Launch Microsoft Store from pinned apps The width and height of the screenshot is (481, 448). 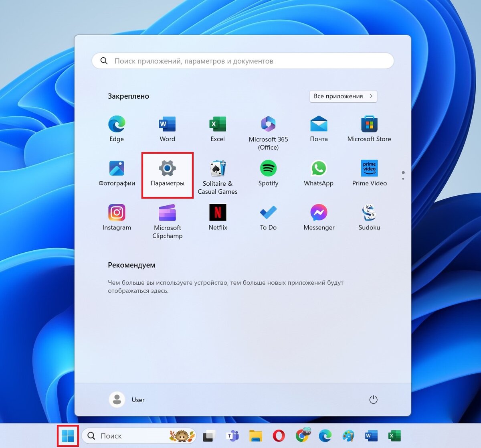pos(369,129)
